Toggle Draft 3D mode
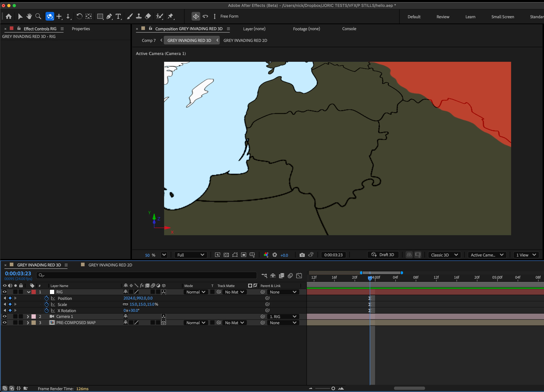 383,255
